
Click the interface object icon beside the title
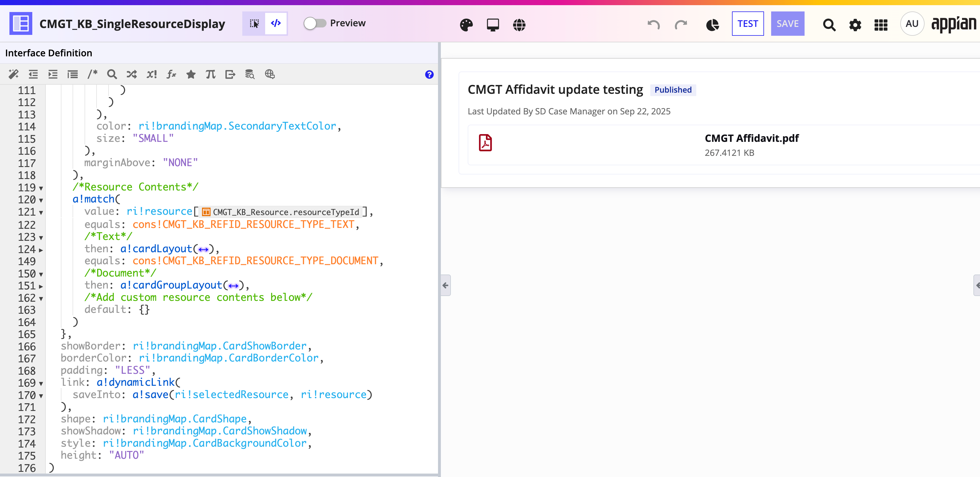21,24
